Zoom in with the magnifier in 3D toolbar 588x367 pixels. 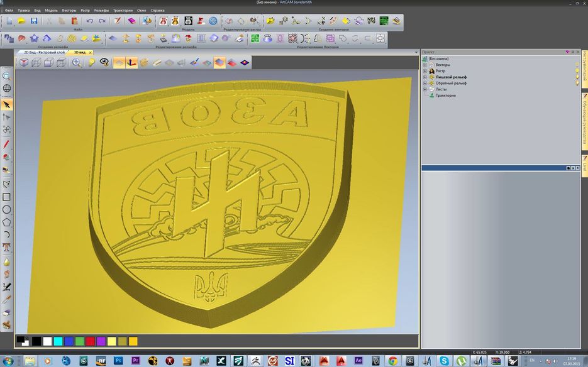coord(77,63)
